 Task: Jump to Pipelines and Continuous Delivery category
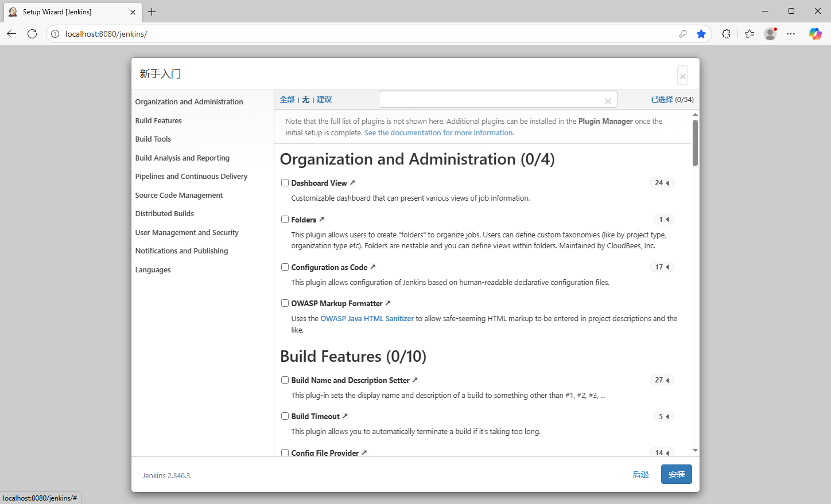[x=192, y=176]
